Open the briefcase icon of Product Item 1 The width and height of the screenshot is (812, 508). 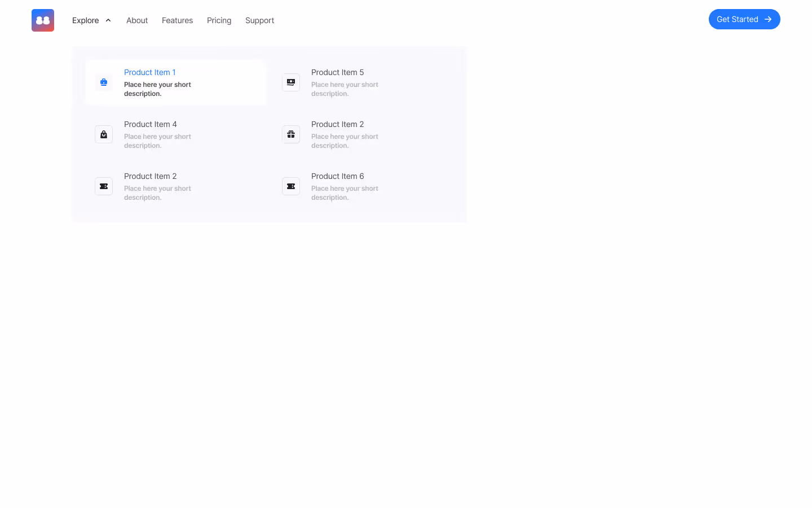(104, 82)
